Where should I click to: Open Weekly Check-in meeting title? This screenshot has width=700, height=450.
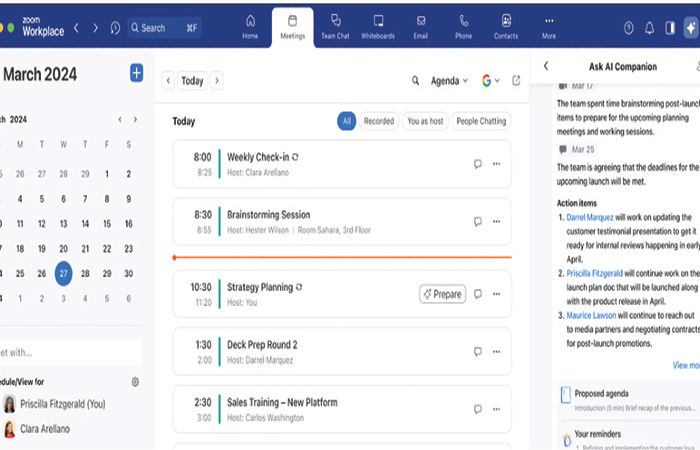[258, 157]
